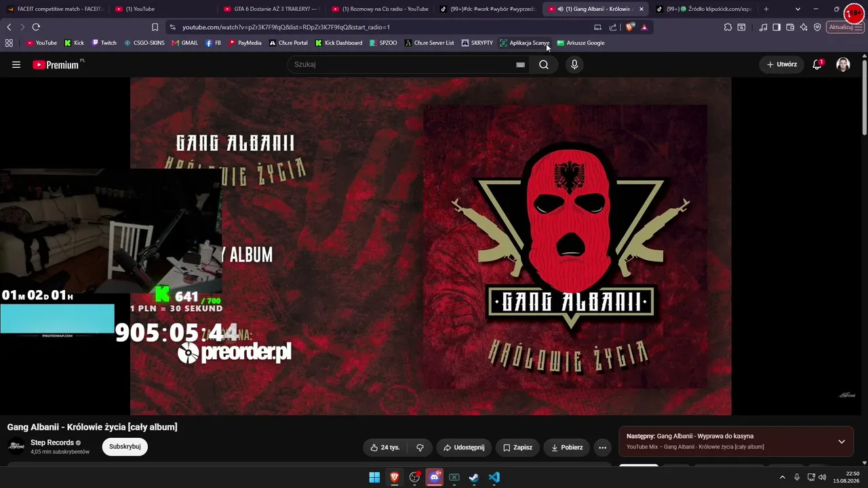Viewport: 868px width, 488px height.
Task: Go back in browser history
Action: (x=9, y=27)
